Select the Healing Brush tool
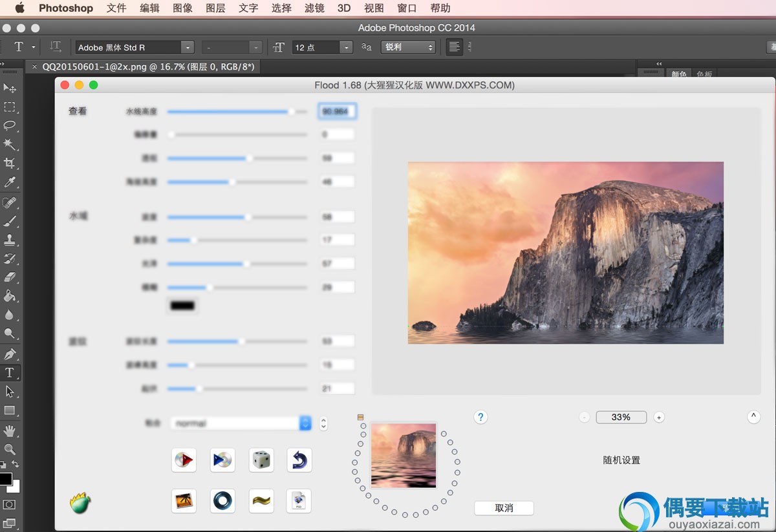Image resolution: width=776 pixels, height=532 pixels. (10, 203)
